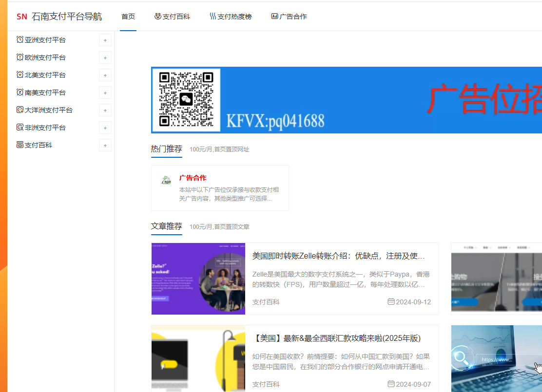
Task: Click the blue 广告位 banner
Action: pyautogui.click(x=347, y=100)
